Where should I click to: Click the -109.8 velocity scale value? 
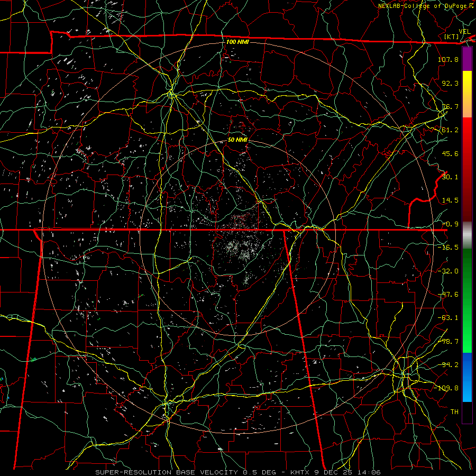pos(446,388)
